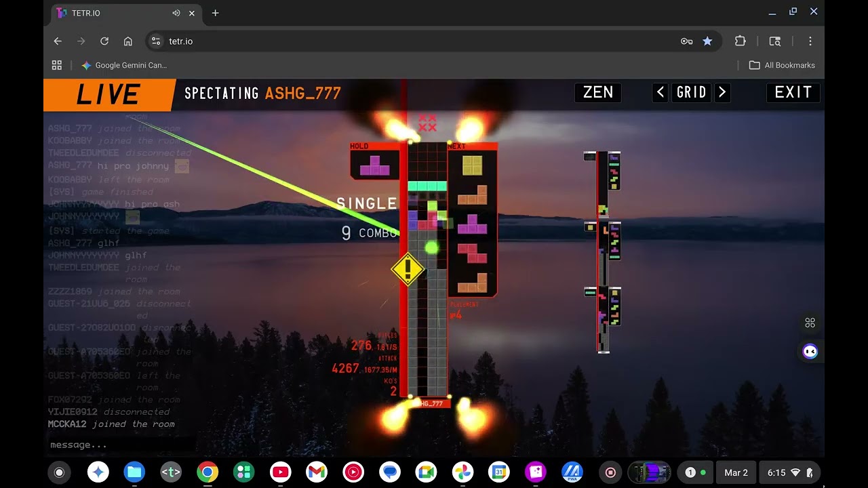868x488 pixels.
Task: Close the TETR.IO browser tab
Action: point(192,13)
